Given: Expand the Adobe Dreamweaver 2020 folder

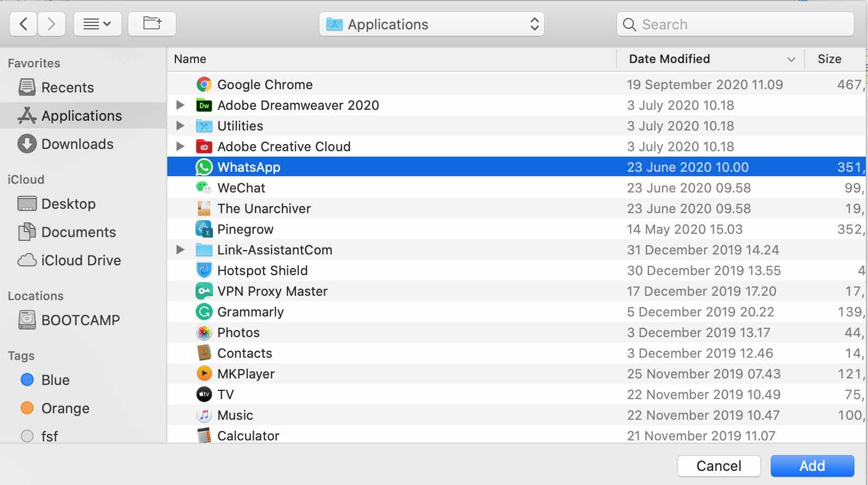Looking at the screenshot, I should pos(180,105).
